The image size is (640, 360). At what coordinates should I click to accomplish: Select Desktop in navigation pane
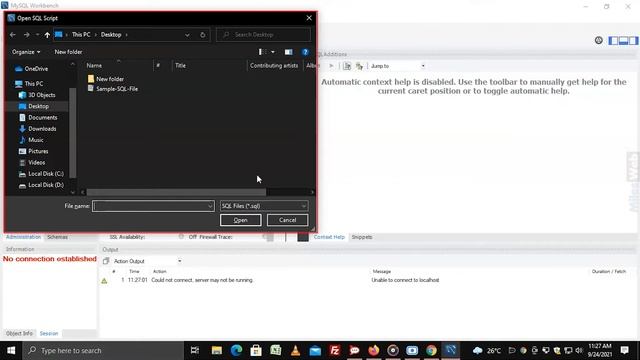coord(34,107)
